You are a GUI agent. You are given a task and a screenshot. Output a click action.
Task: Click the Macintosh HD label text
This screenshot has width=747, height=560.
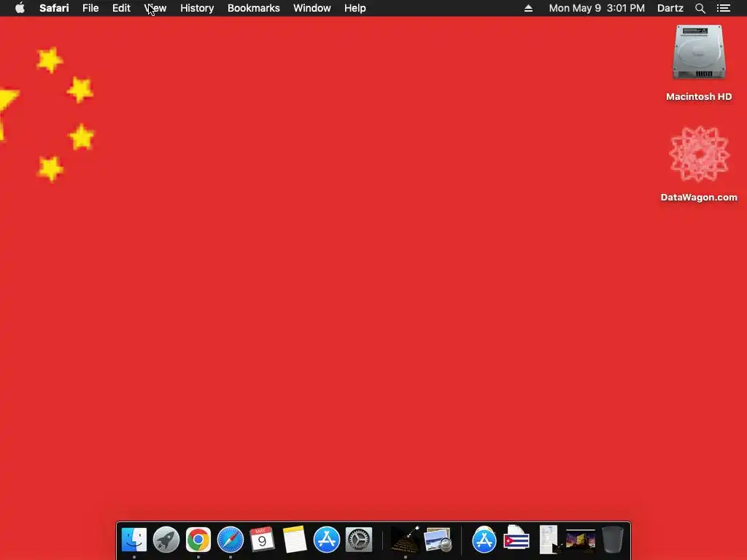699,97
